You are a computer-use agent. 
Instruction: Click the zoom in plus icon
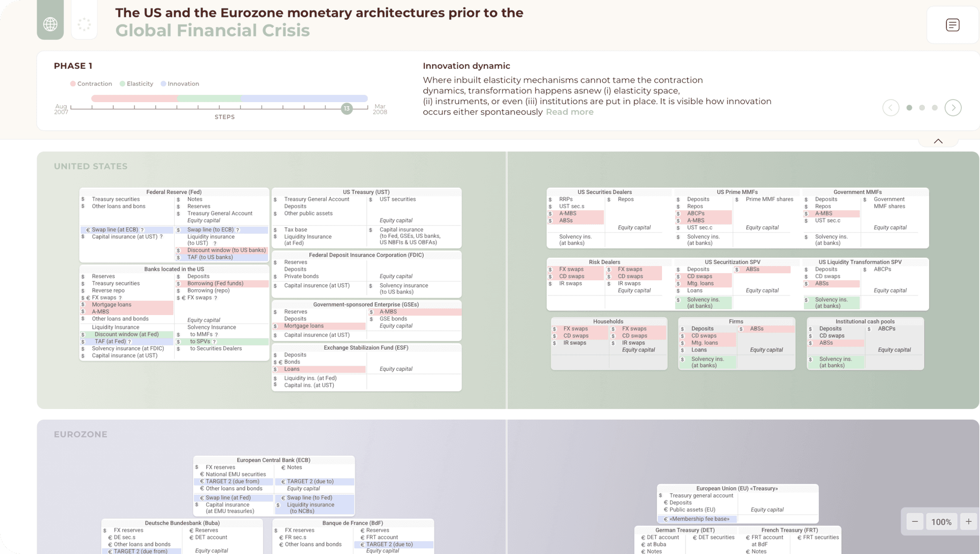point(968,521)
